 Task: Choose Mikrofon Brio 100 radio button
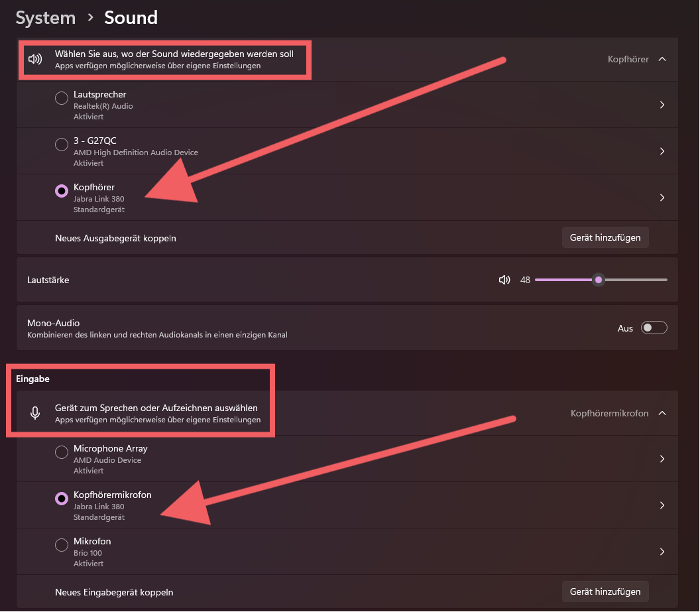62,545
